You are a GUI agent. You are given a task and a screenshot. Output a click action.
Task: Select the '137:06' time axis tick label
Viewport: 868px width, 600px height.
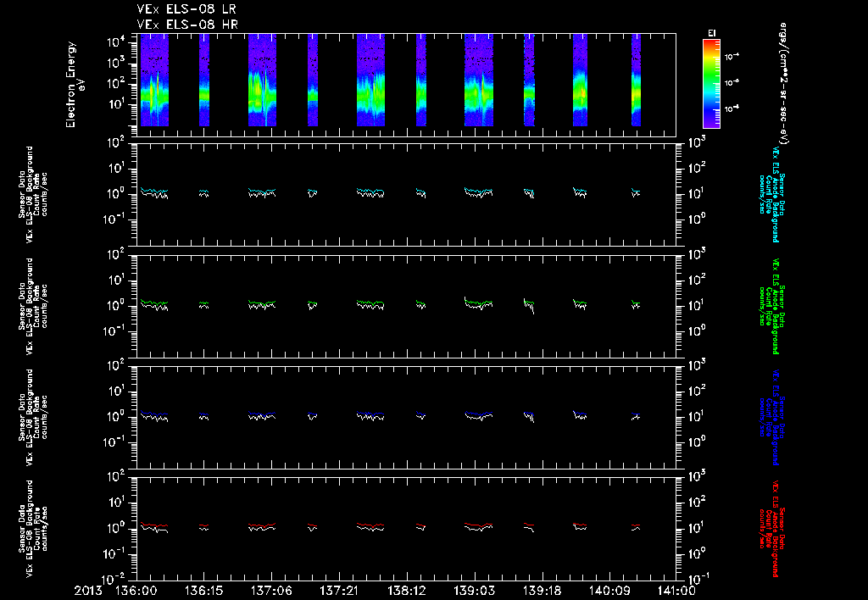pos(271,592)
